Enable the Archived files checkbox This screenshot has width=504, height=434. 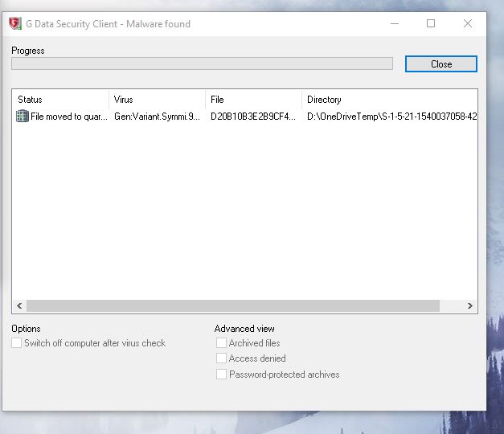pyautogui.click(x=221, y=343)
